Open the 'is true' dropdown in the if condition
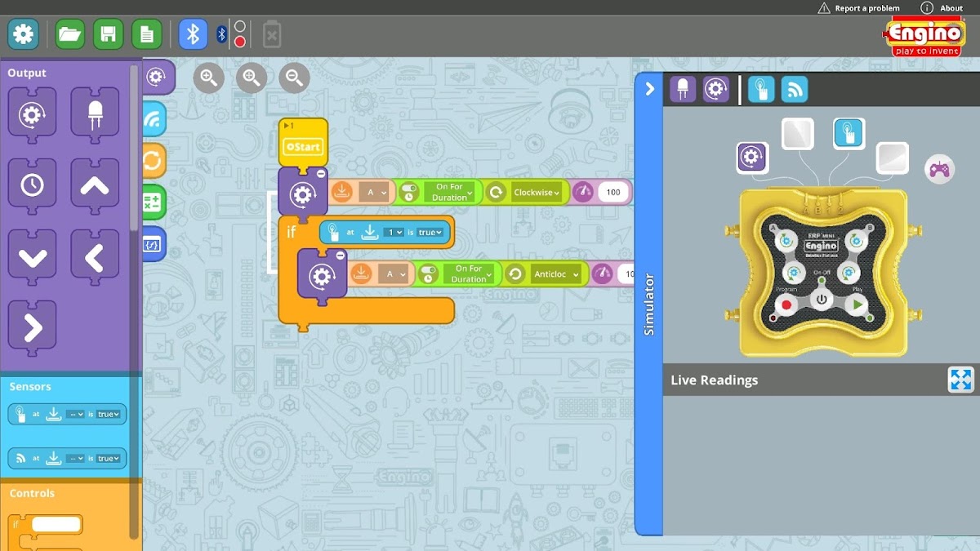The width and height of the screenshot is (980, 551). point(430,233)
